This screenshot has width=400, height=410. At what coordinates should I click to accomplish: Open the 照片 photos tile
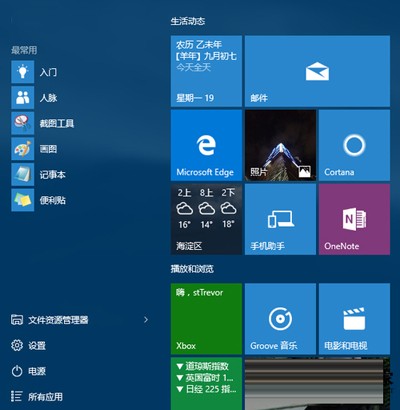(x=280, y=145)
